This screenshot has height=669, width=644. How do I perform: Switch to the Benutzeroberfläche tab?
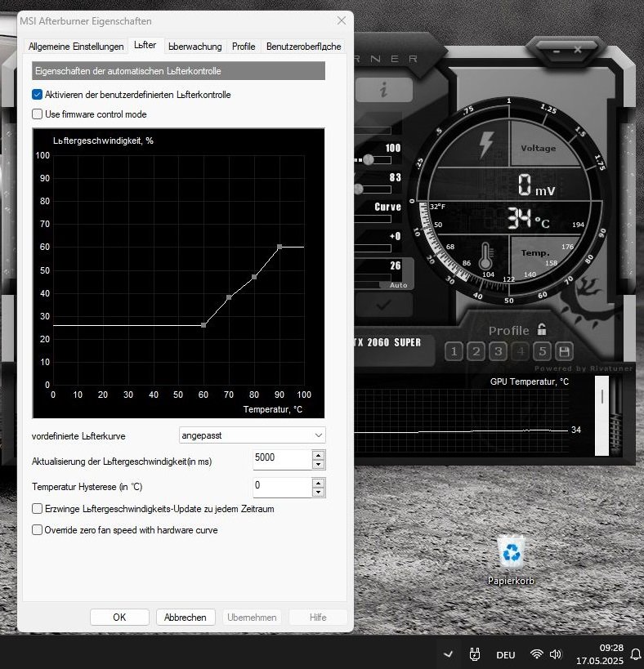tap(303, 47)
